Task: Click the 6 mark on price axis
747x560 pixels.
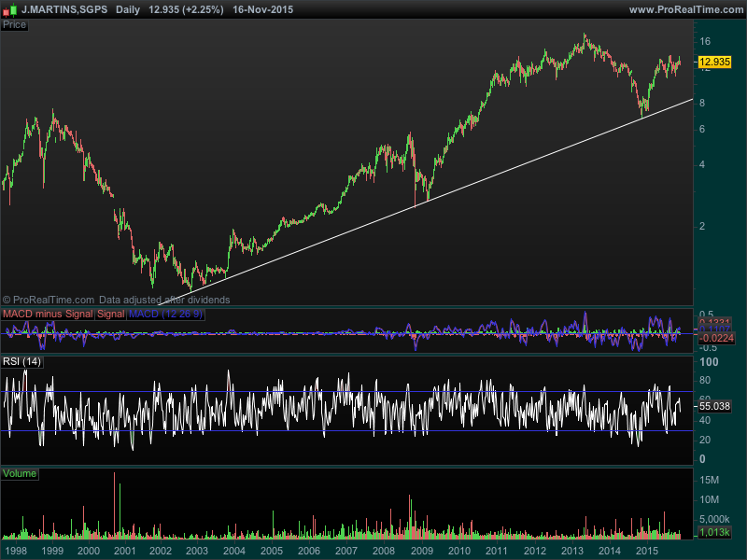Action: pyautogui.click(x=702, y=130)
